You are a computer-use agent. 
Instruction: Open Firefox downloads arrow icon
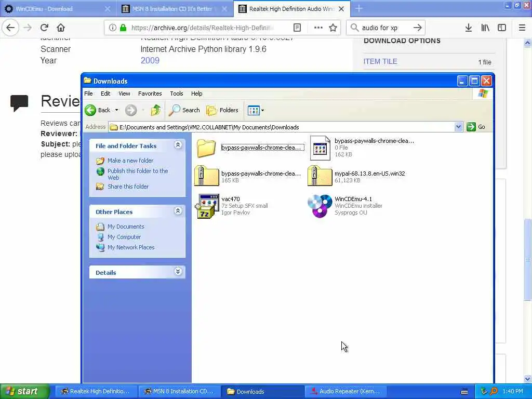tap(469, 28)
